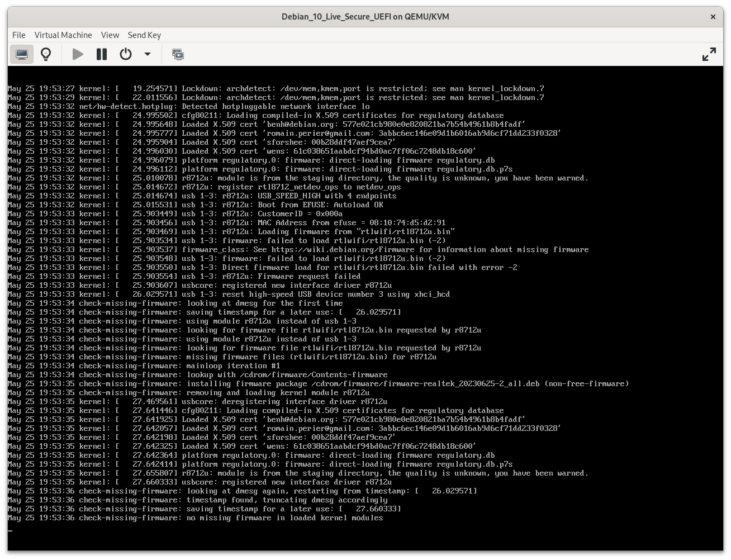Shut down the virtual machine power icon
The image size is (731, 560).
tap(126, 54)
